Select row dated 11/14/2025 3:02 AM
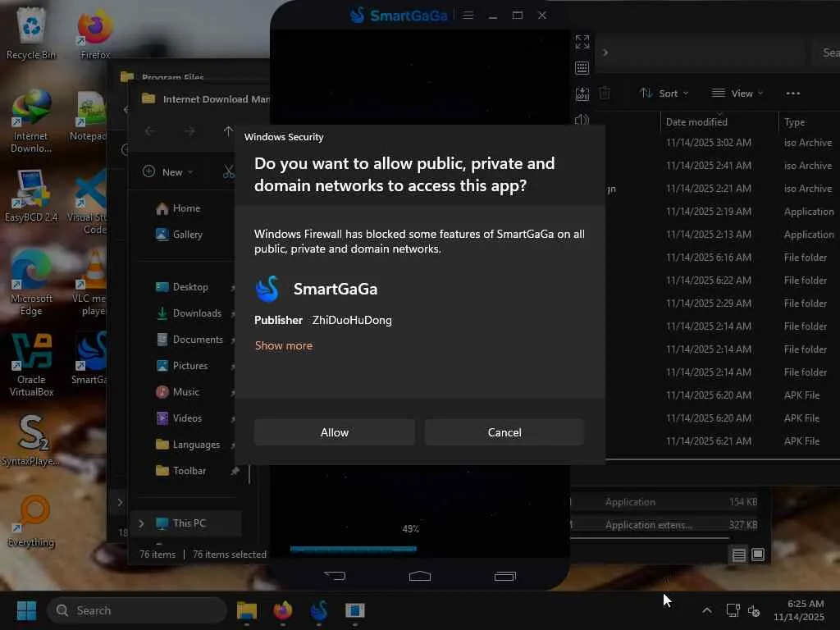This screenshot has width=840, height=630. pos(723,143)
